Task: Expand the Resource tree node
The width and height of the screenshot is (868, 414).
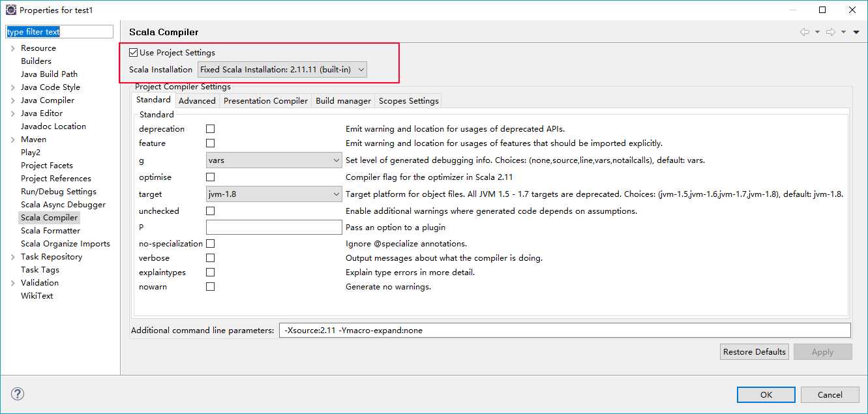Action: pos(12,48)
